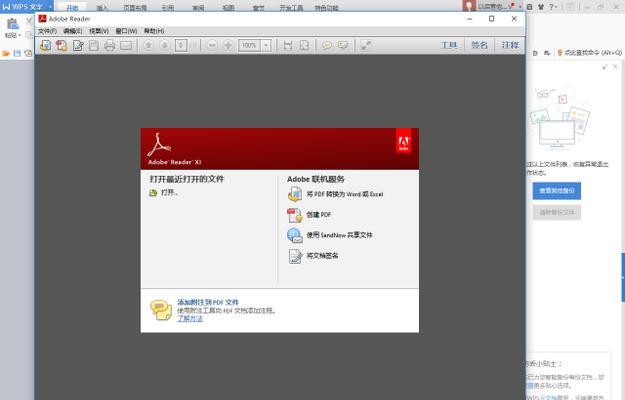Click the blue save icon in WPS quick toolbar
This screenshot has height=400, width=625.
(17, 53)
